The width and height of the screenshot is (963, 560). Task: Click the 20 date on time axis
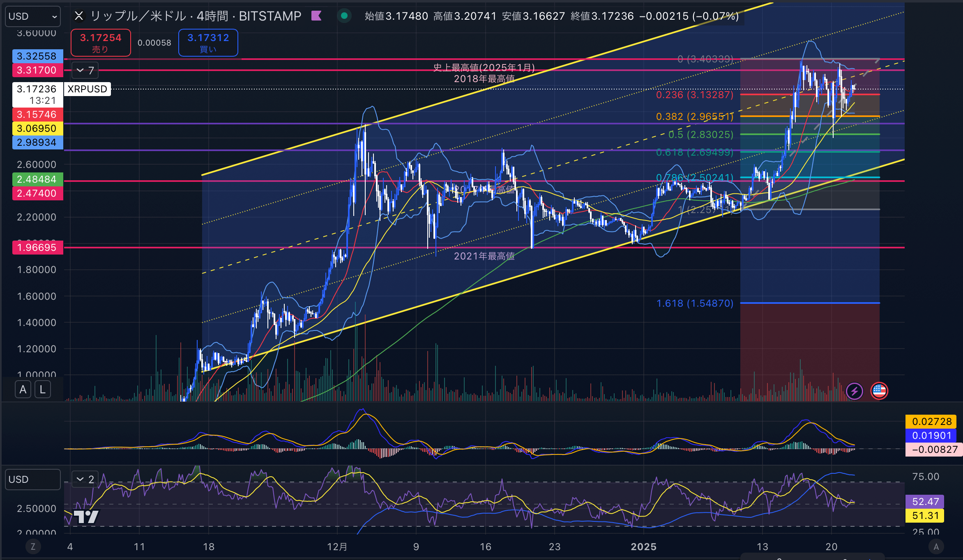click(832, 547)
